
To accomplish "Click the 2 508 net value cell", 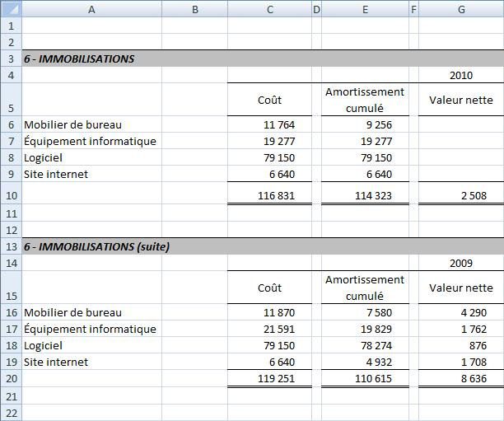I will pos(461,195).
